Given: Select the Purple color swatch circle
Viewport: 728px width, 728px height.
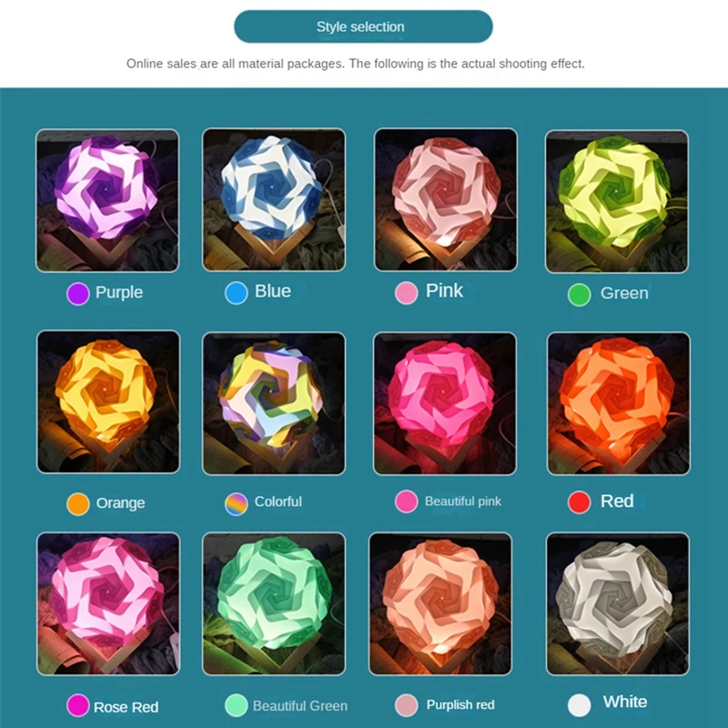Looking at the screenshot, I should pyautogui.click(x=78, y=294).
